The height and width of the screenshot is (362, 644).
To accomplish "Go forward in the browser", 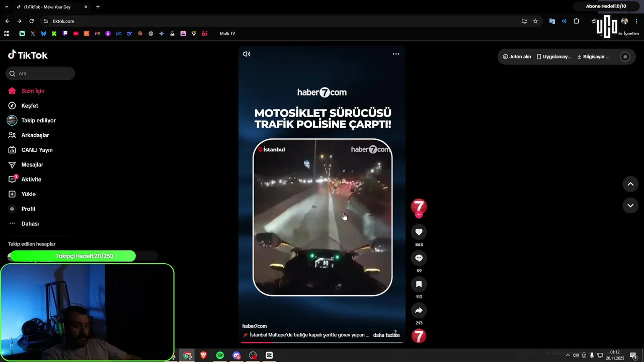I will 19,21.
